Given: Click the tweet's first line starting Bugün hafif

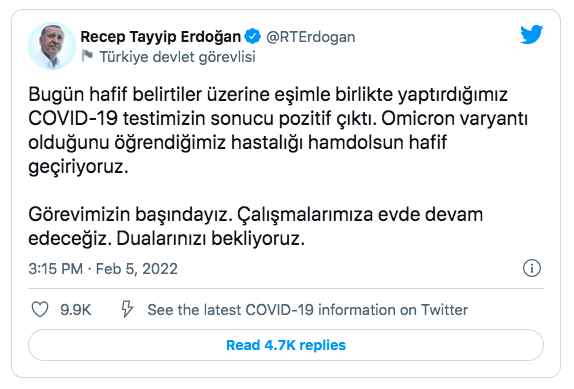Looking at the screenshot, I should tap(268, 95).
